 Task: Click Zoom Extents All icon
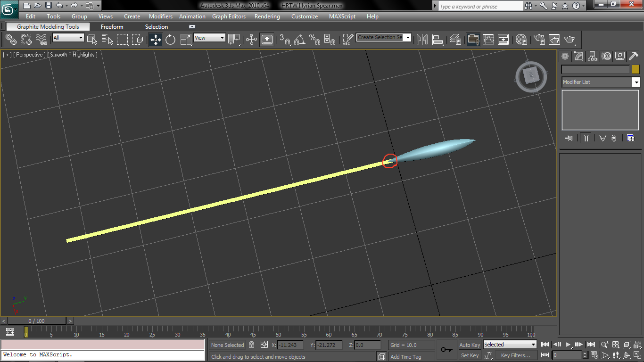pyautogui.click(x=637, y=345)
